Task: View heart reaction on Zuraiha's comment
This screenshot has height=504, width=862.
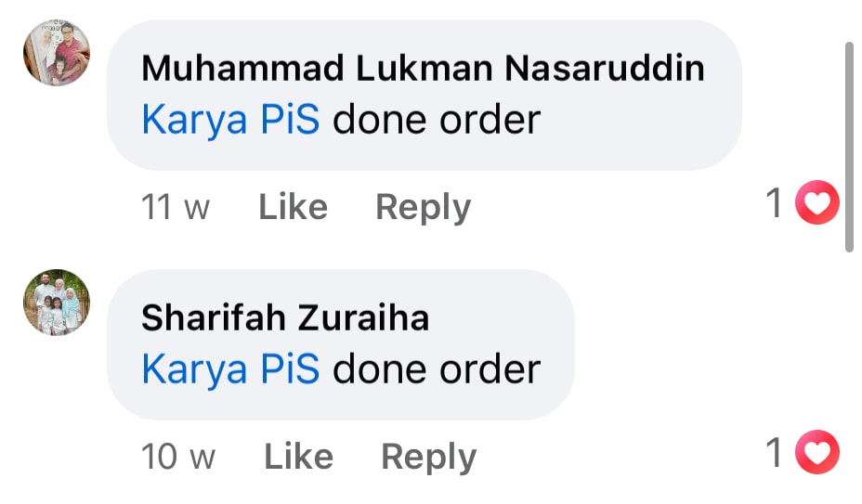Action: pyautogui.click(x=816, y=452)
